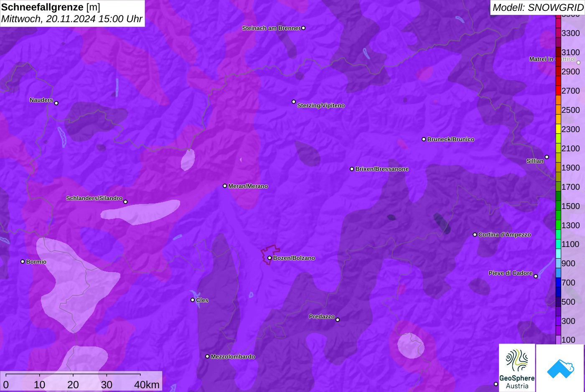Click the 100 legend value
The width and height of the screenshot is (585, 392).
click(x=568, y=340)
